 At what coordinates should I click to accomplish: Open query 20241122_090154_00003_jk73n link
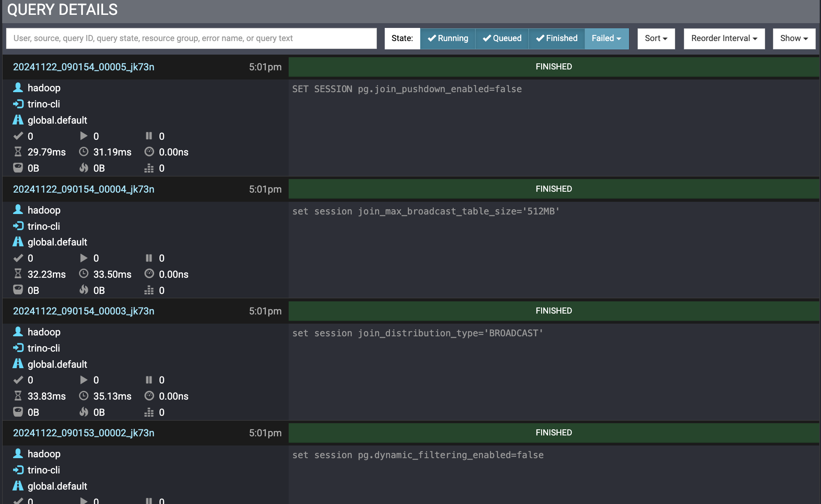click(83, 311)
